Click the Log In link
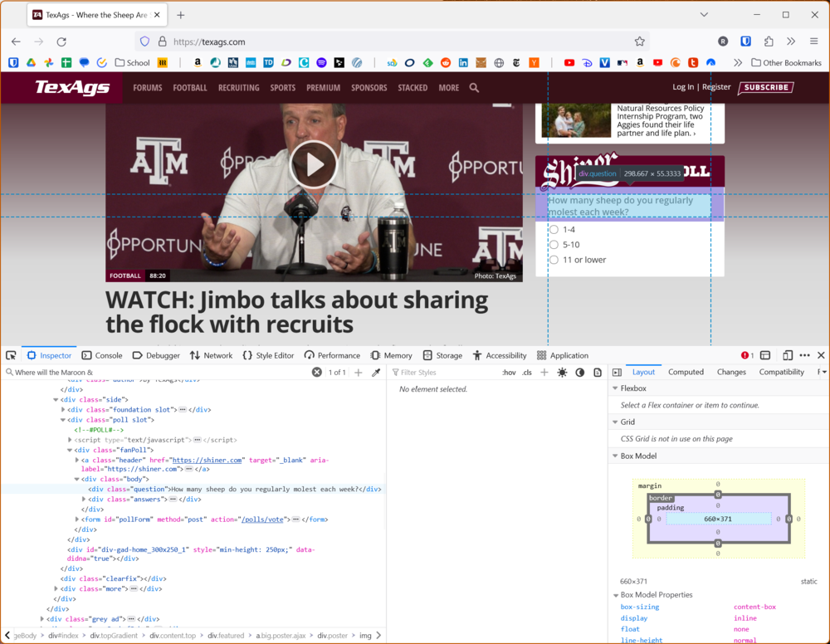This screenshot has height=644, width=830. pyautogui.click(x=683, y=87)
